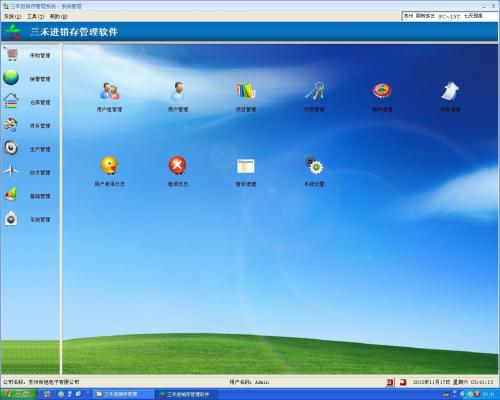Click the Windows Start button on the taskbar
The height and width of the screenshot is (400, 500).
(x=18, y=394)
